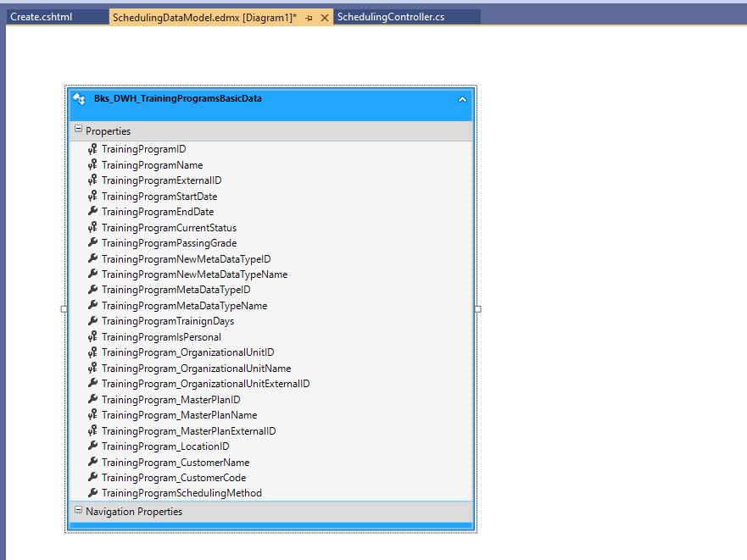Viewport: 747px width, 560px height.
Task: Click the key icon beside TrainingProgramName
Action: coord(92,164)
